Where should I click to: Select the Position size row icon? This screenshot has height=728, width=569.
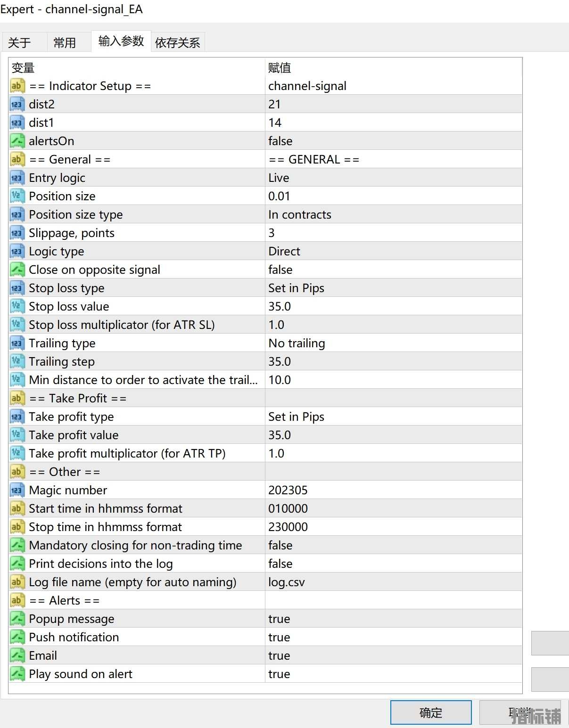point(16,196)
